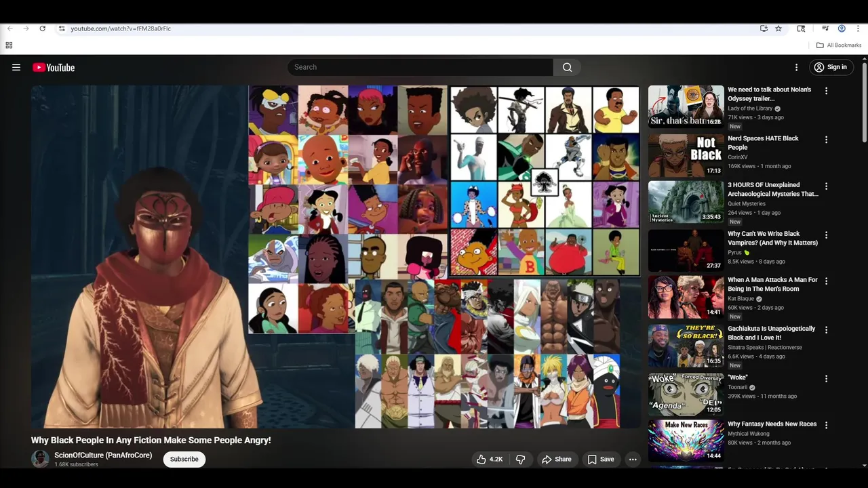Reload the page in browser
868x488 pixels.
tap(42, 28)
